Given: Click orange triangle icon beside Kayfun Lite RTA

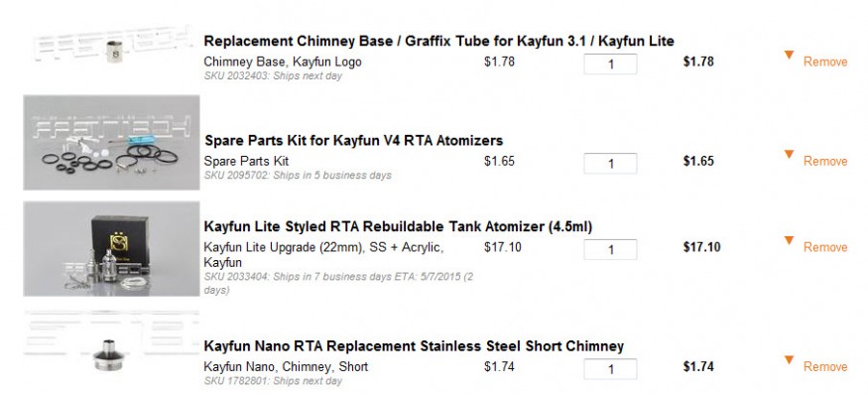Looking at the screenshot, I should pyautogui.click(x=789, y=240).
